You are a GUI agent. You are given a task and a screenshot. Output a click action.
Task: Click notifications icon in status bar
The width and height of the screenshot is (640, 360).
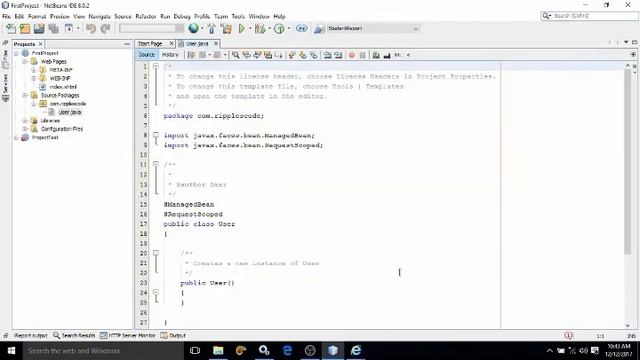point(569,336)
